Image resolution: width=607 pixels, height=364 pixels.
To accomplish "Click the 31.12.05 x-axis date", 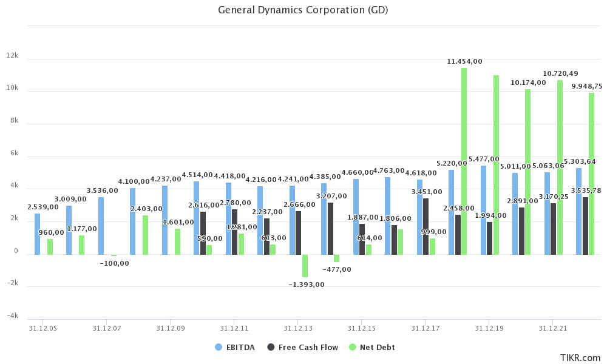I will [42, 328].
